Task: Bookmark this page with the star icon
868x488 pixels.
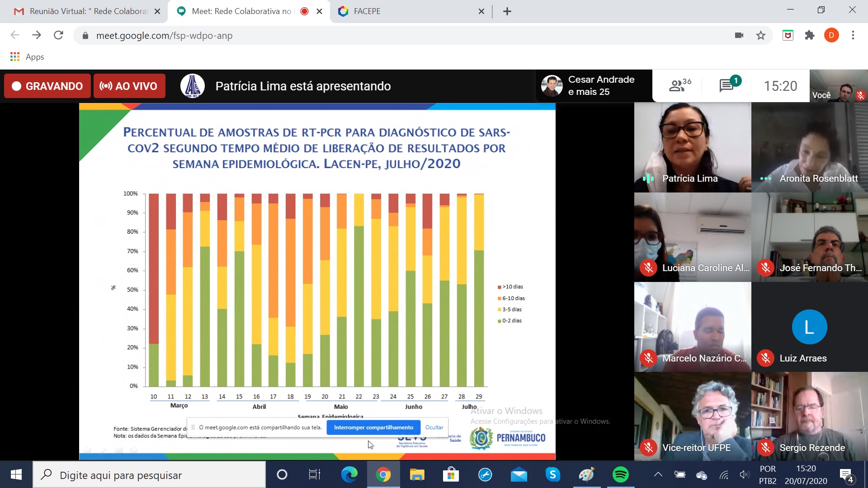Action: point(761,35)
